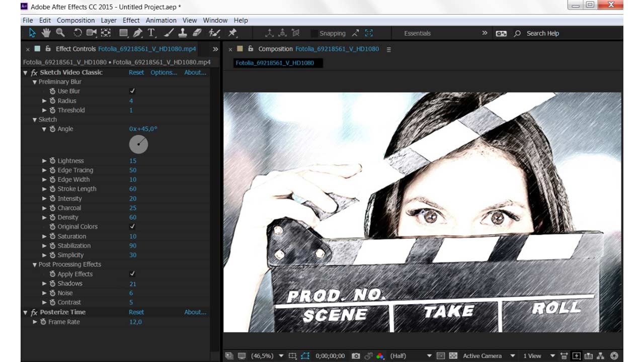Pick the Clone Stamp tool

[x=183, y=33]
